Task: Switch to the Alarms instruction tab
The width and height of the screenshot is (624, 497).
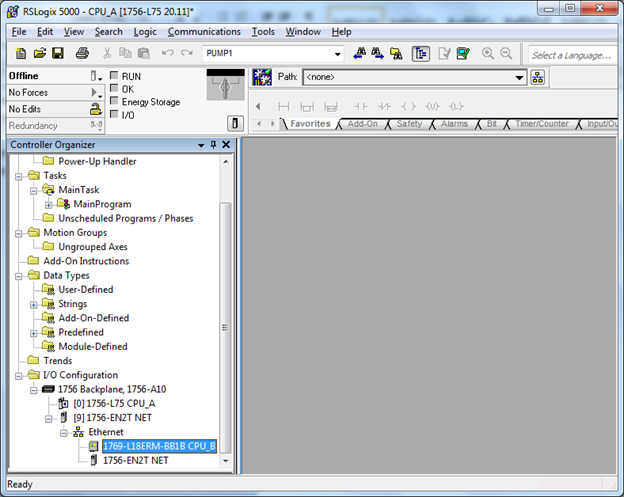Action: click(454, 124)
